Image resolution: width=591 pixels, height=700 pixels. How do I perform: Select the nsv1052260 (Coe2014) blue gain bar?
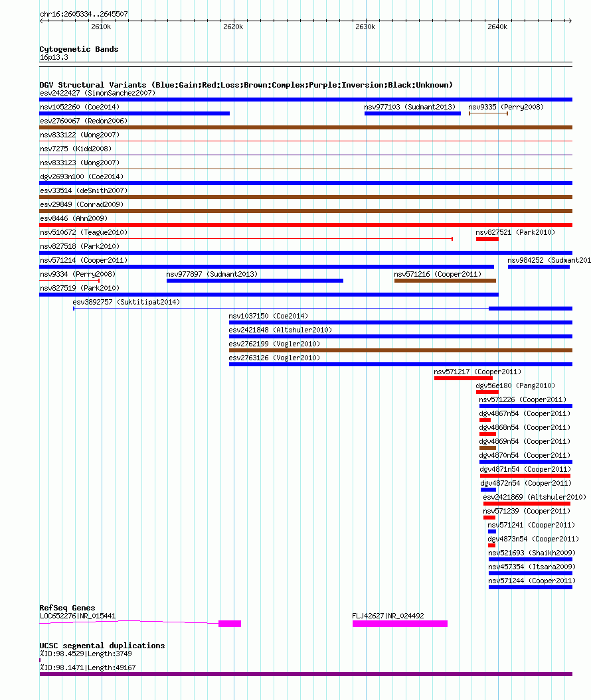pyautogui.click(x=134, y=113)
